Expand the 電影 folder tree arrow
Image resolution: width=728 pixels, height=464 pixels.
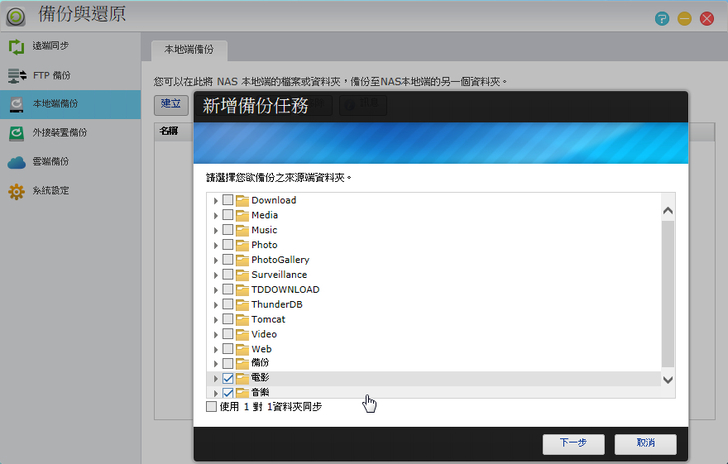[215, 379]
